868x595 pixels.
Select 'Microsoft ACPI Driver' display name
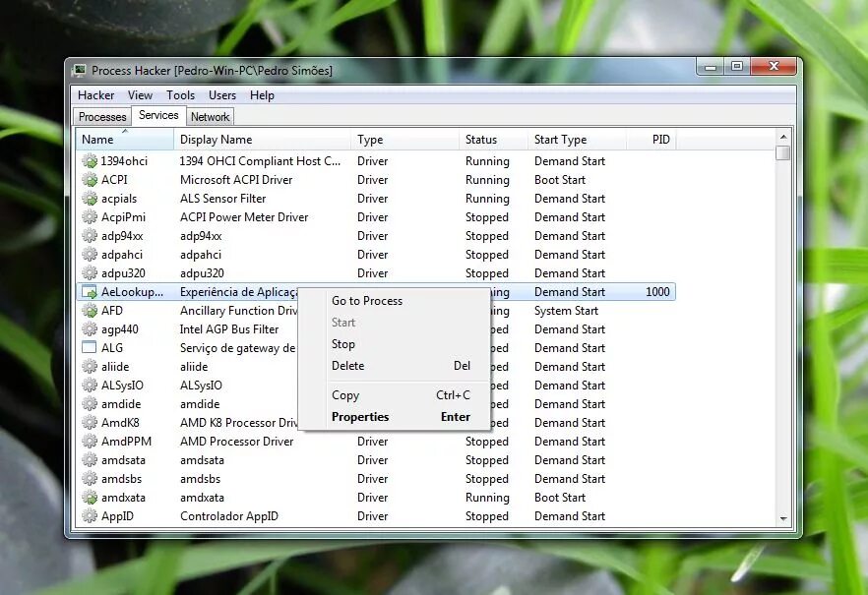click(236, 180)
